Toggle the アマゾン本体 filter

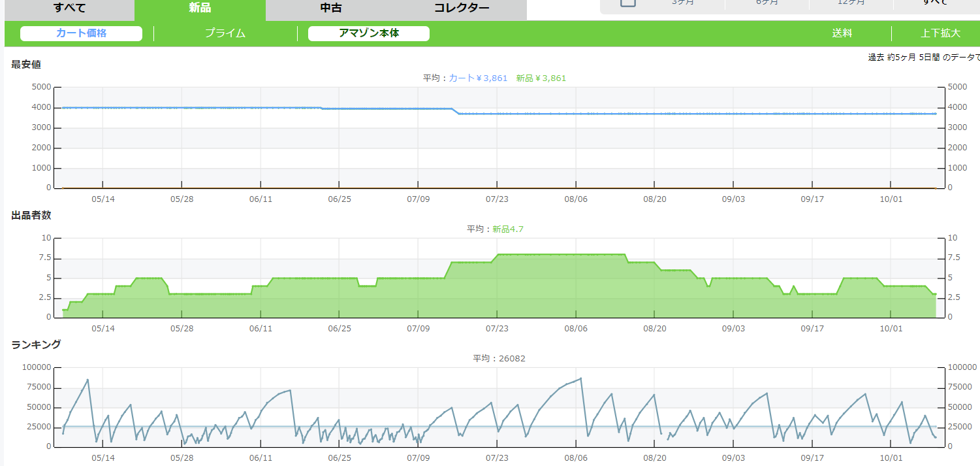(368, 33)
